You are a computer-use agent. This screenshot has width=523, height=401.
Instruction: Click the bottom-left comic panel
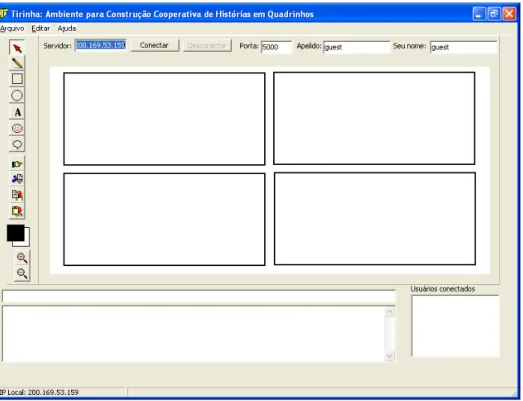tap(164, 219)
